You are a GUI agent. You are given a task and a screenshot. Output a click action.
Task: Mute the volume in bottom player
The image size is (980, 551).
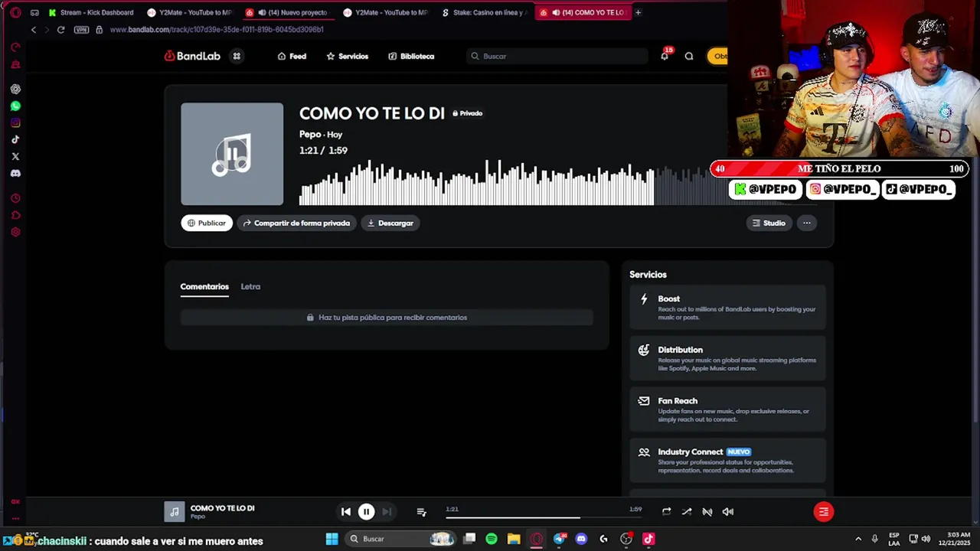click(x=728, y=512)
